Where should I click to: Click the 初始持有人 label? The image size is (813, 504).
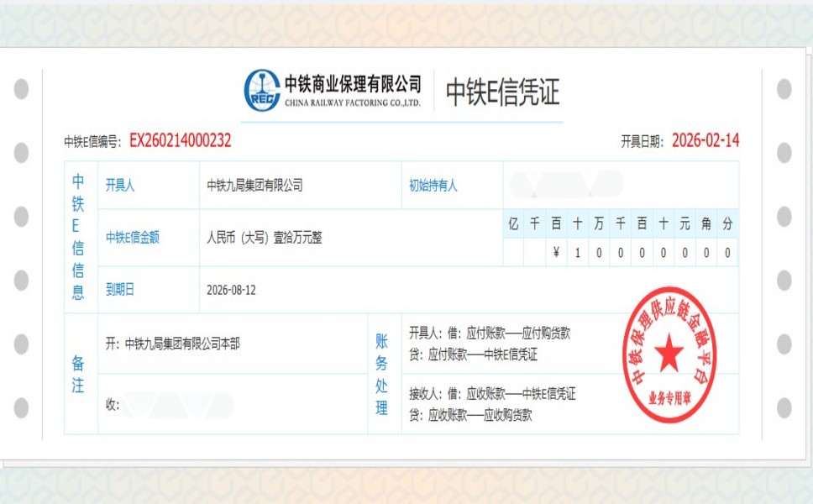tap(433, 185)
